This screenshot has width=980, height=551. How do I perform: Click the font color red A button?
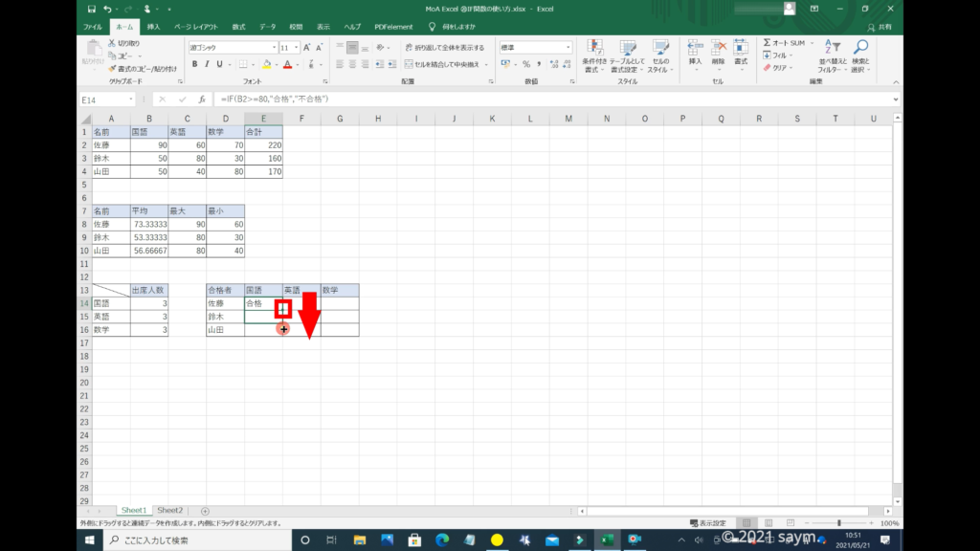click(286, 64)
